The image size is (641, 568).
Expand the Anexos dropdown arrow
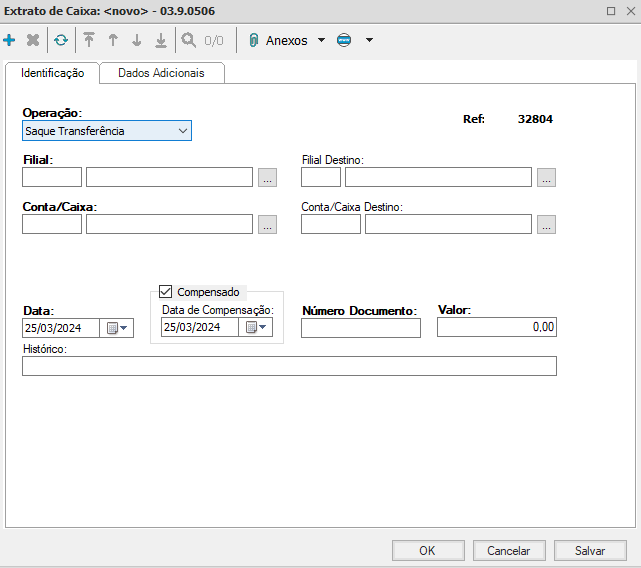[321, 41]
